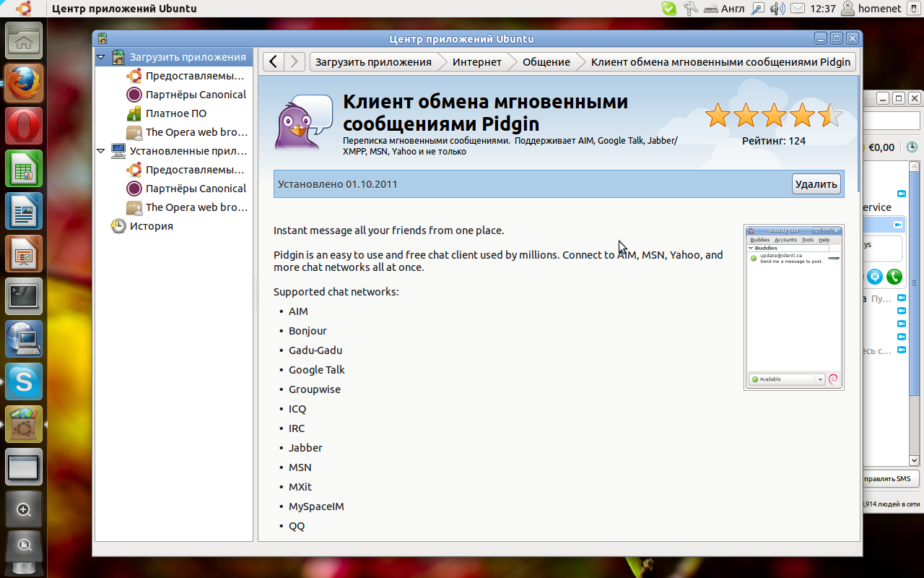Click the Интернет breadcrumb

pos(477,61)
